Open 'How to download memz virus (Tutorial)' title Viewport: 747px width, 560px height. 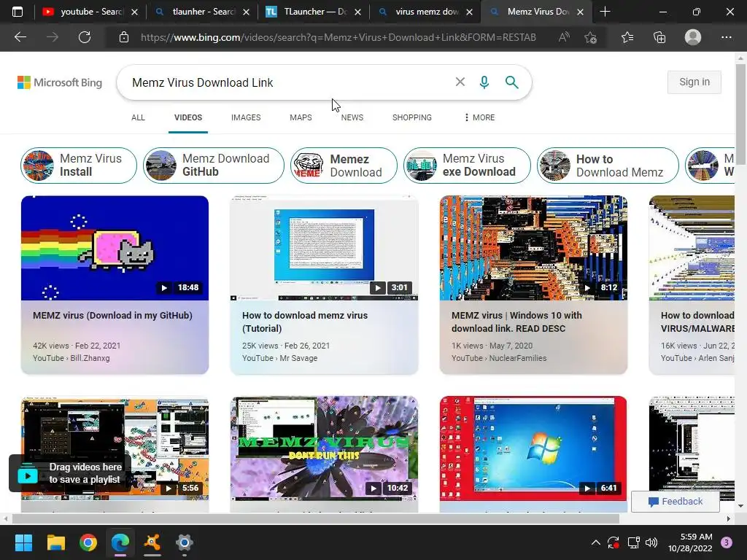[x=305, y=322]
